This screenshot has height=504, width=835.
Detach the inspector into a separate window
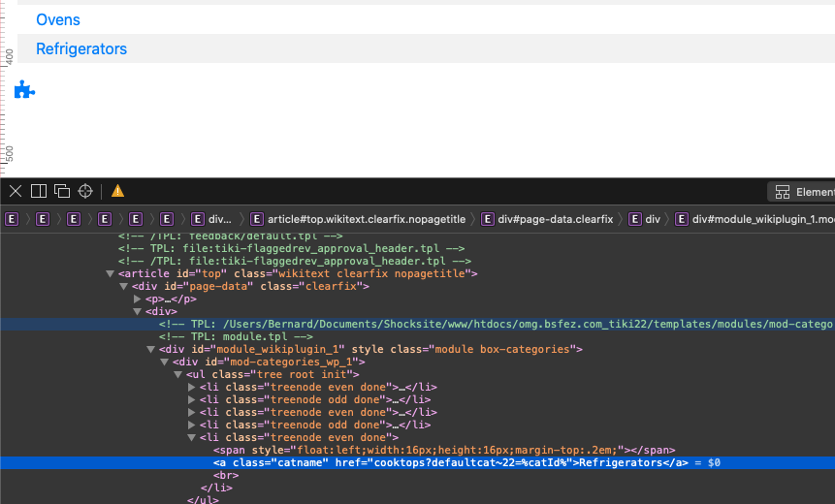click(62, 191)
